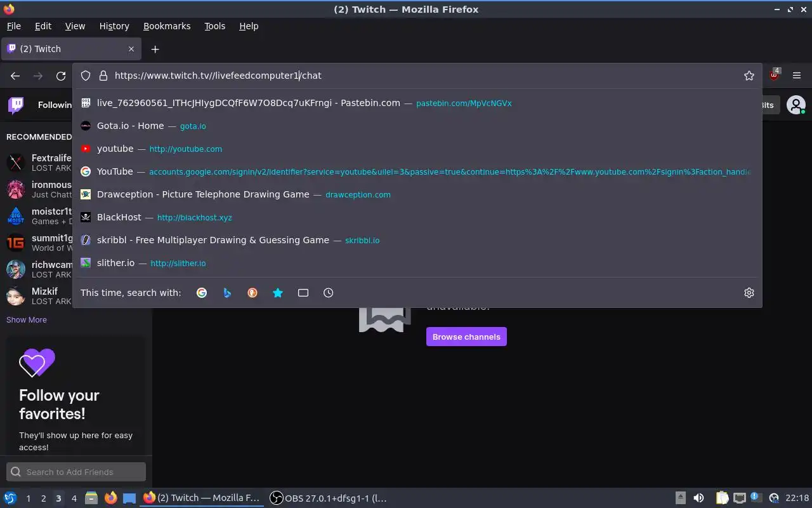Search this time with Google

coord(202,293)
